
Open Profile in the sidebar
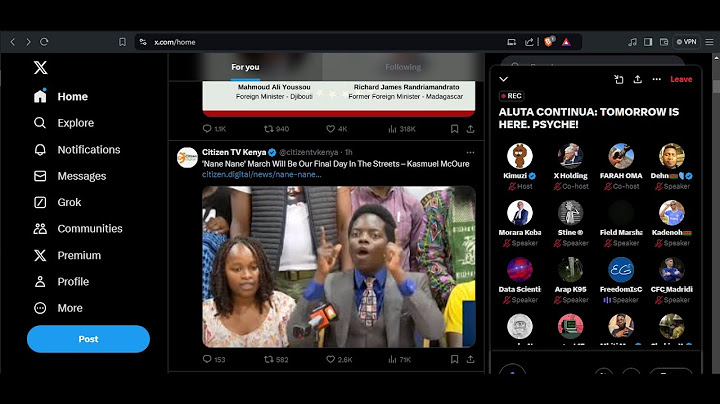click(61, 282)
